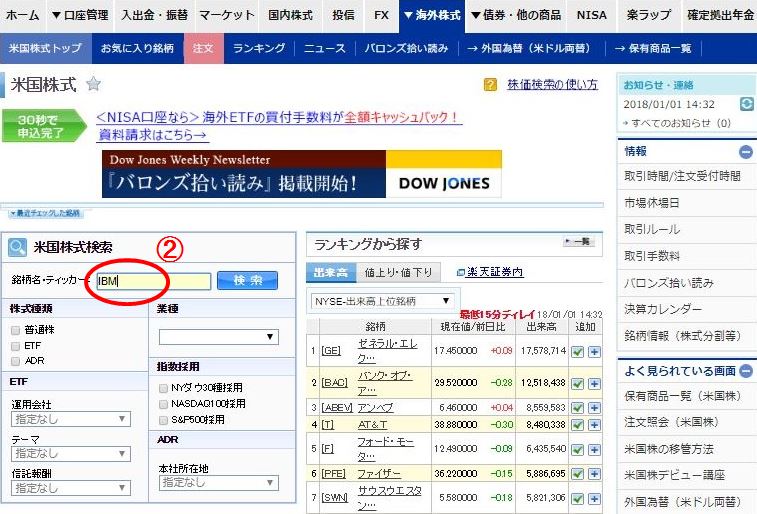Enable NYダウ30種採用 checkbox
The width and height of the screenshot is (757, 514).
click(x=163, y=388)
